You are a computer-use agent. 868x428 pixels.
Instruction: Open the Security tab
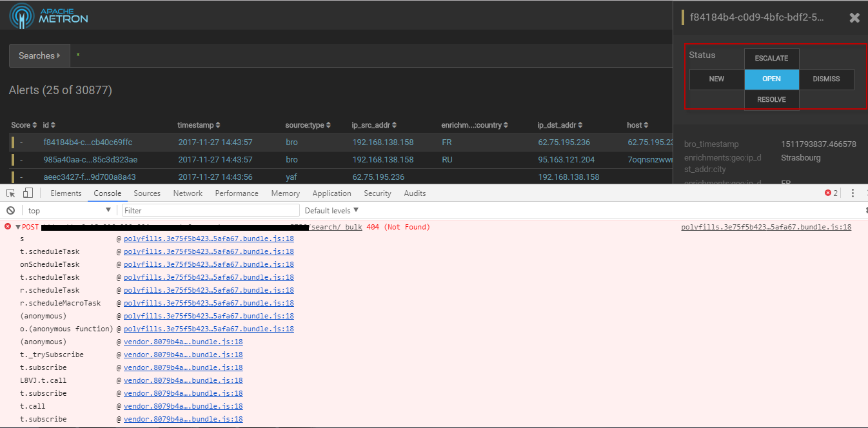[x=377, y=193]
